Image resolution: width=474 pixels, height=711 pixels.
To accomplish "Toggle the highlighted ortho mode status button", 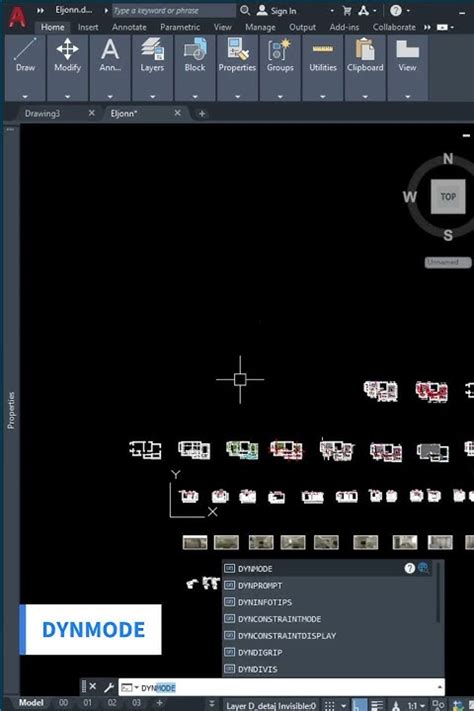I will click(359, 706).
